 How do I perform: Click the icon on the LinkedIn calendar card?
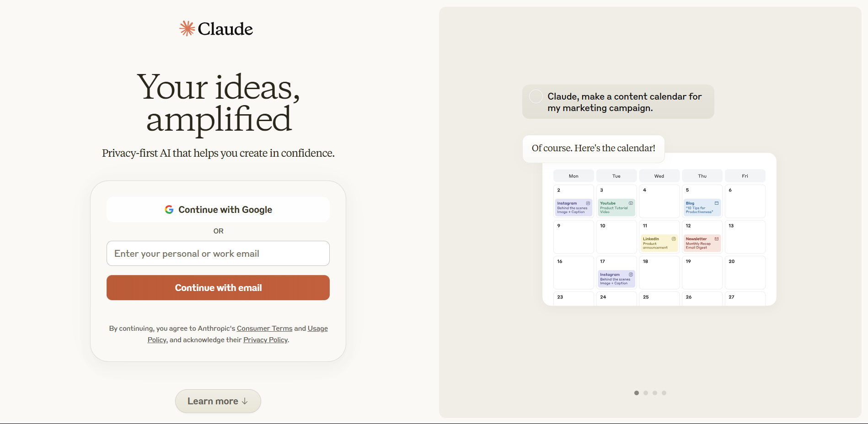pos(674,239)
